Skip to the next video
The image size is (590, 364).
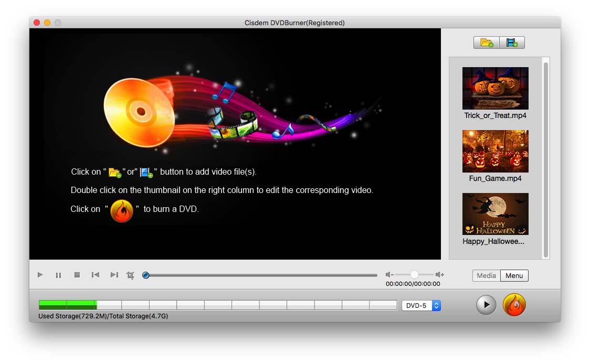tap(114, 275)
